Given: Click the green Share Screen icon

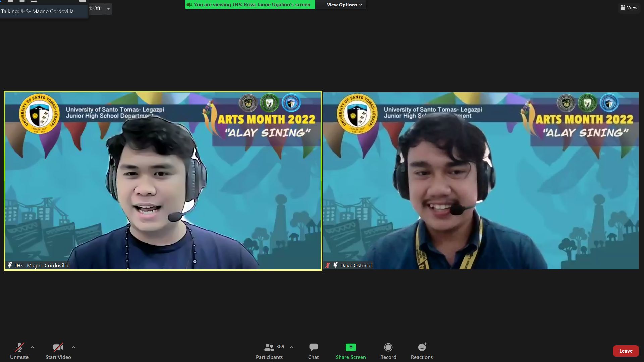Looking at the screenshot, I should click(351, 347).
